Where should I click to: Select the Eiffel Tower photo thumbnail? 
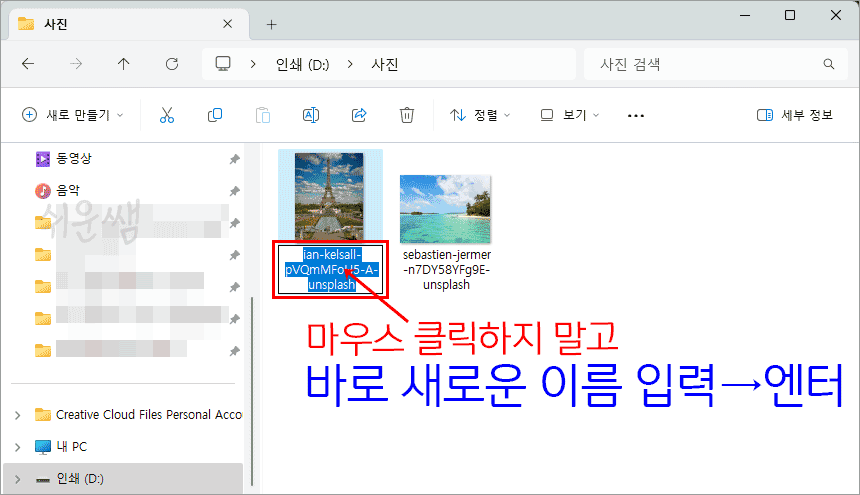click(x=329, y=196)
